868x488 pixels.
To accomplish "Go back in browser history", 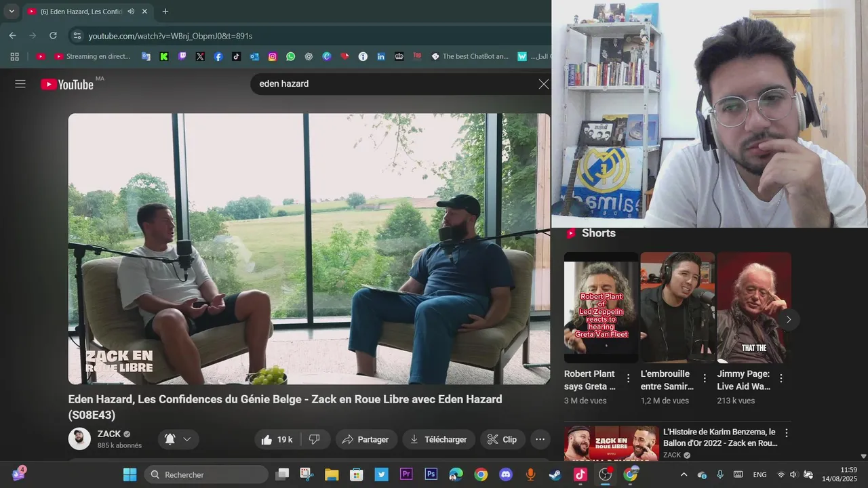I will point(12,36).
